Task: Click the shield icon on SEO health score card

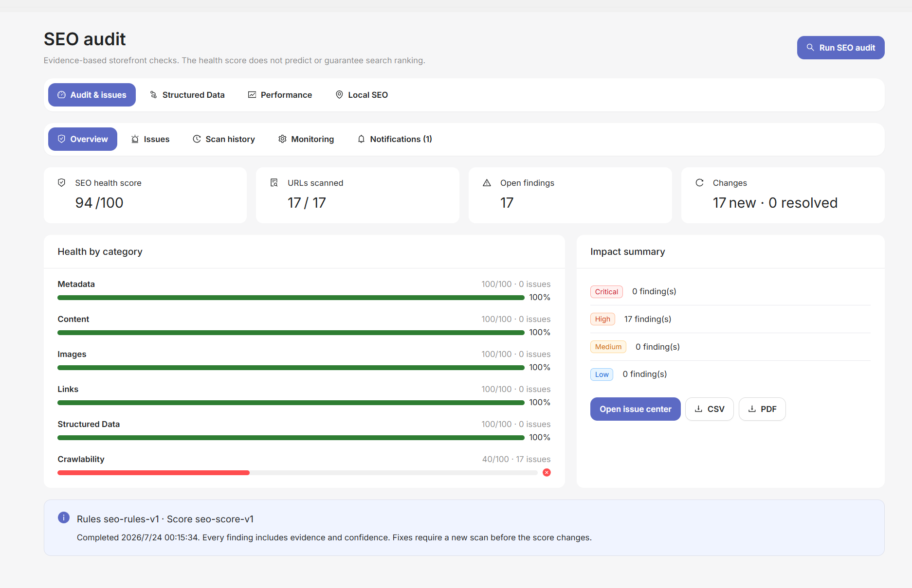Action: tap(62, 182)
